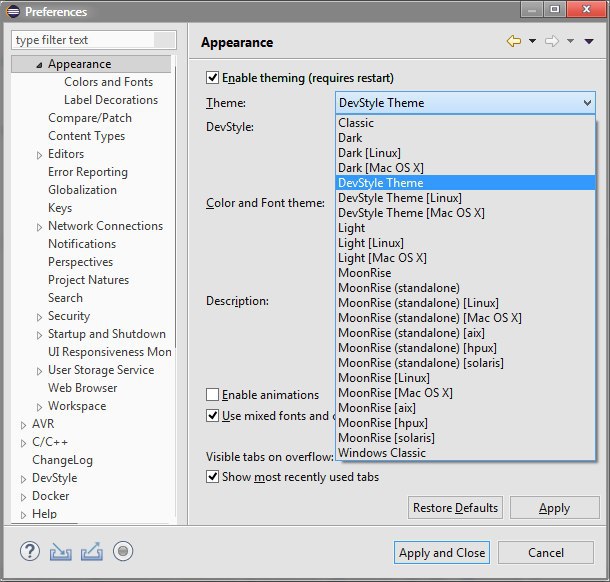
Task: Toggle Enable theming checkbox
Action: (x=212, y=78)
